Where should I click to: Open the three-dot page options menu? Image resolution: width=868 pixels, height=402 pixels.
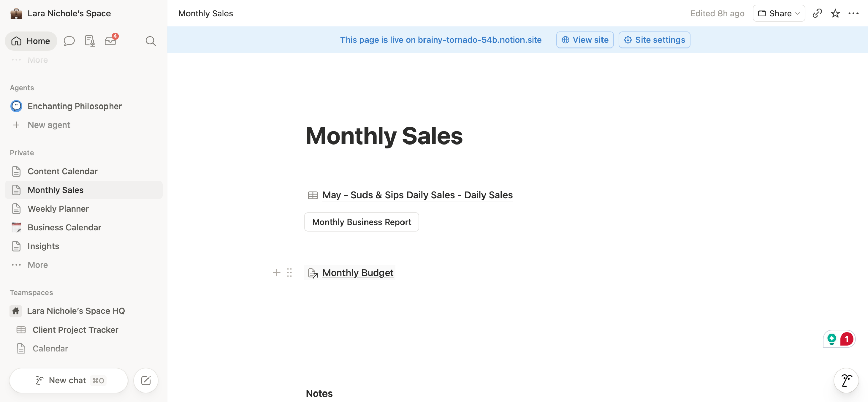coord(853,13)
